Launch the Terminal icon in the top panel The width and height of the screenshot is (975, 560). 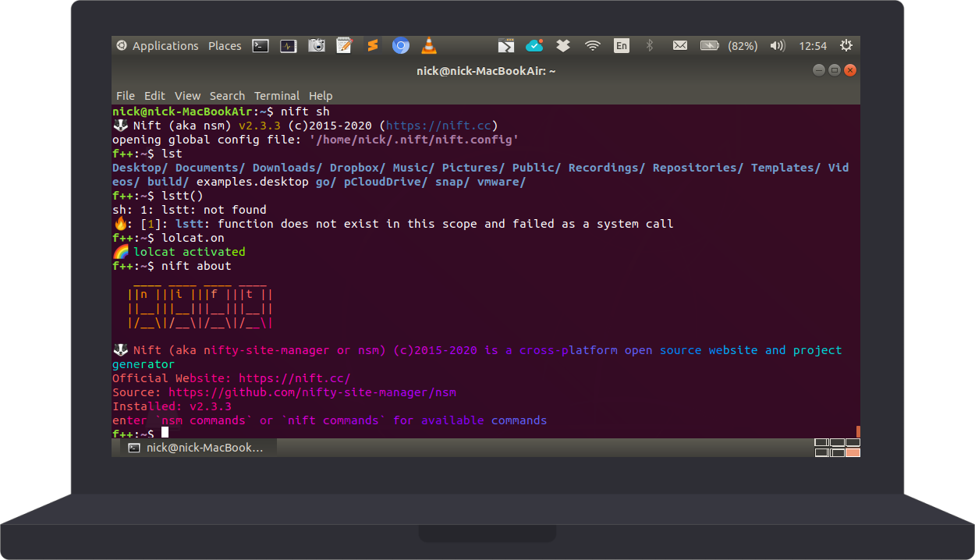[x=261, y=46]
